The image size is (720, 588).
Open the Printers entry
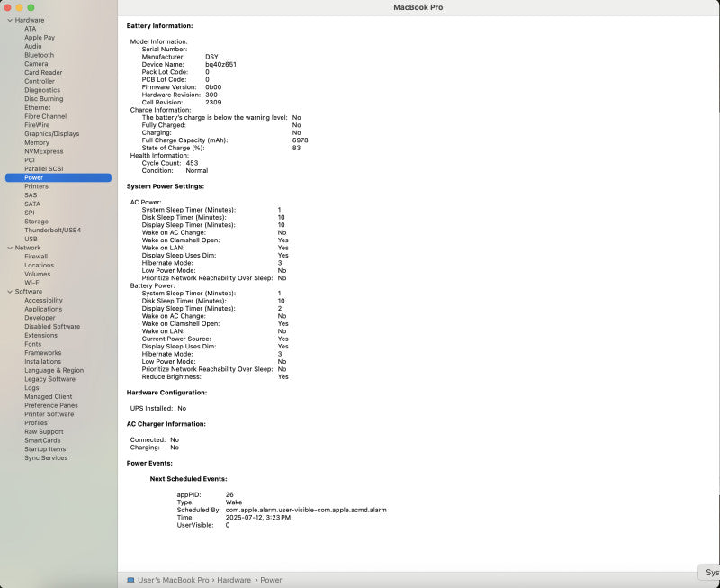click(36, 186)
